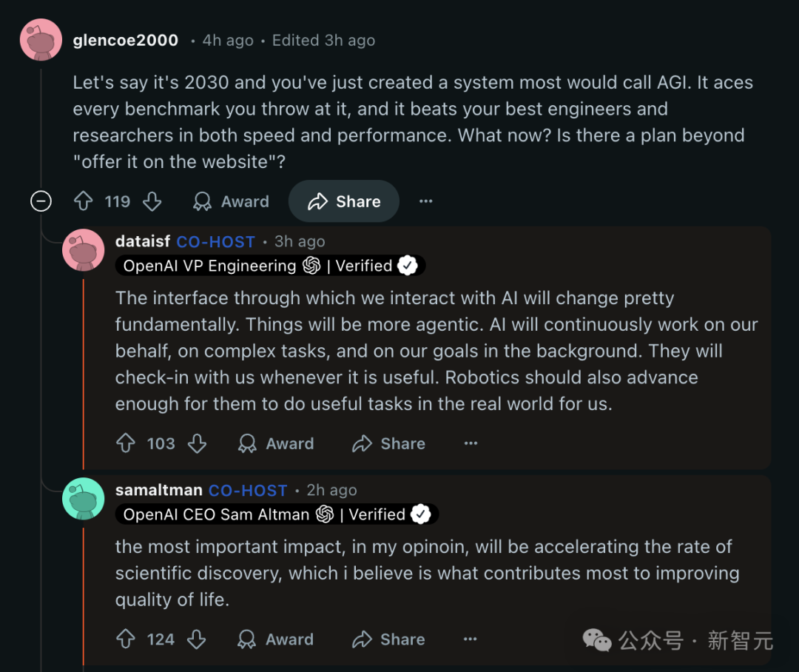Collapse the glencoe2000 comment thread

(x=41, y=201)
